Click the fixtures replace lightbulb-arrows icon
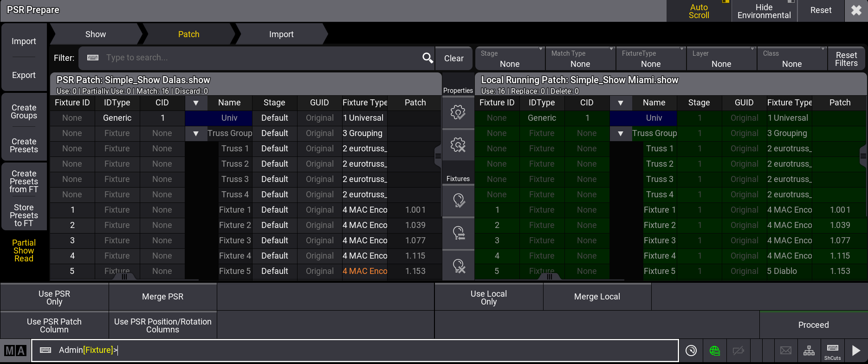 click(458, 233)
